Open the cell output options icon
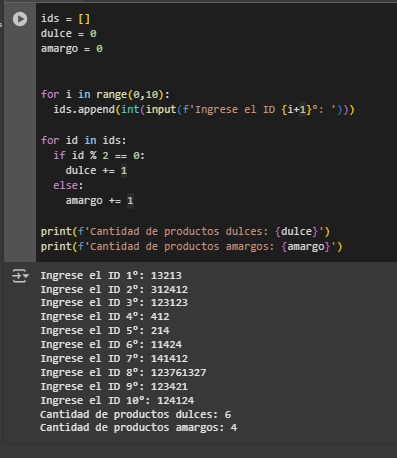The height and width of the screenshot is (458, 397). click(x=20, y=276)
